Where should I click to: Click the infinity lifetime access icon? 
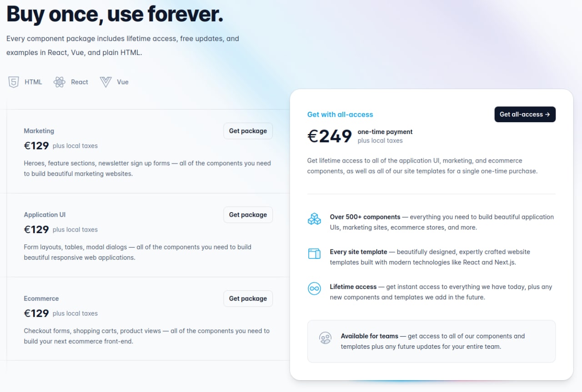[314, 288]
